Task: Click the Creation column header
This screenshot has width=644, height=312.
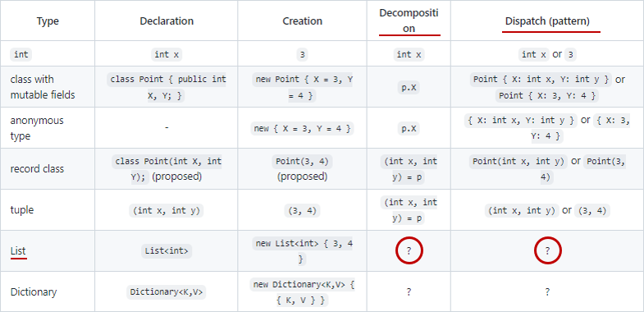Action: (x=302, y=21)
